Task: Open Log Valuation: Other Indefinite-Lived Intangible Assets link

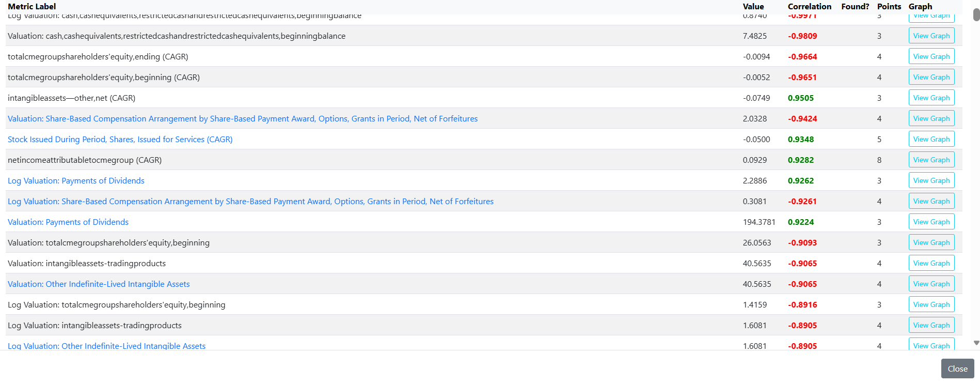Action: click(x=106, y=346)
